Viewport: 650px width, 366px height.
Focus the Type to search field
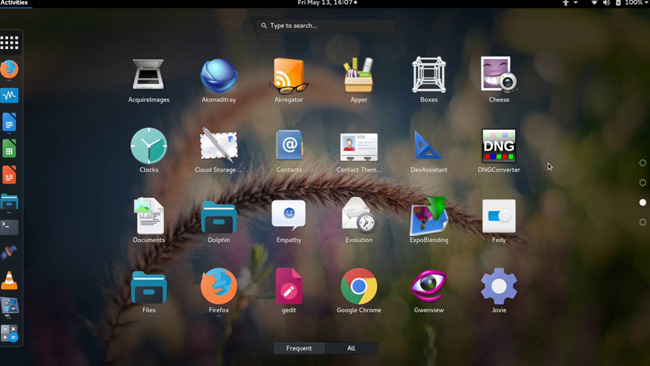point(325,26)
